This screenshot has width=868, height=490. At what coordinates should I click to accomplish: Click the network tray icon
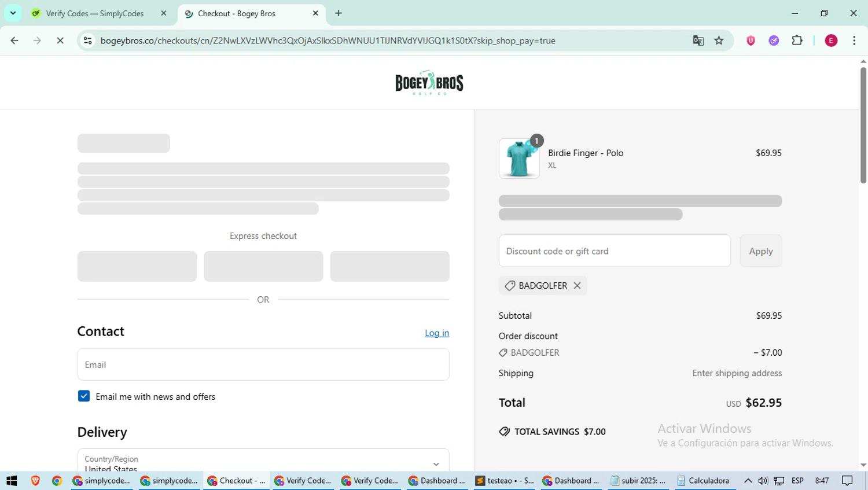(x=779, y=481)
